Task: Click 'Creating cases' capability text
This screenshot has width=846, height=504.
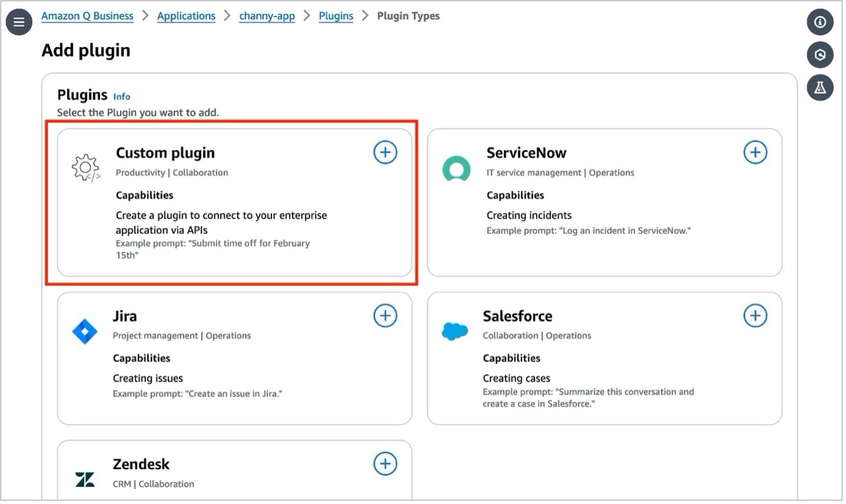Action: click(517, 378)
